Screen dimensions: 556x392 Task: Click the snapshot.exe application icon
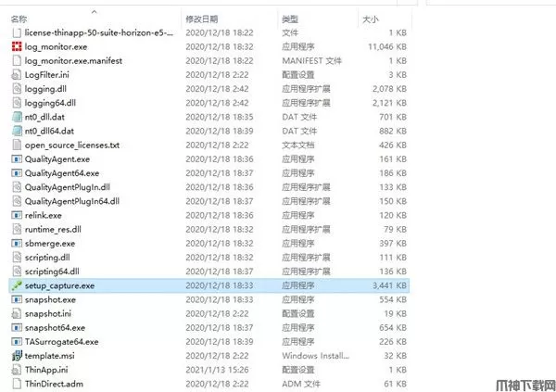tap(17, 299)
